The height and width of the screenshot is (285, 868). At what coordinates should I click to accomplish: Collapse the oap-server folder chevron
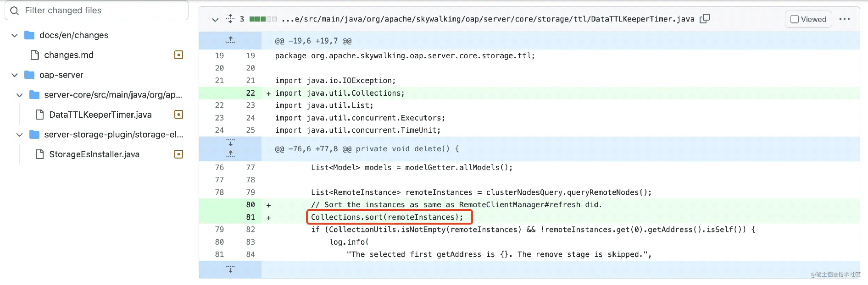[15, 75]
